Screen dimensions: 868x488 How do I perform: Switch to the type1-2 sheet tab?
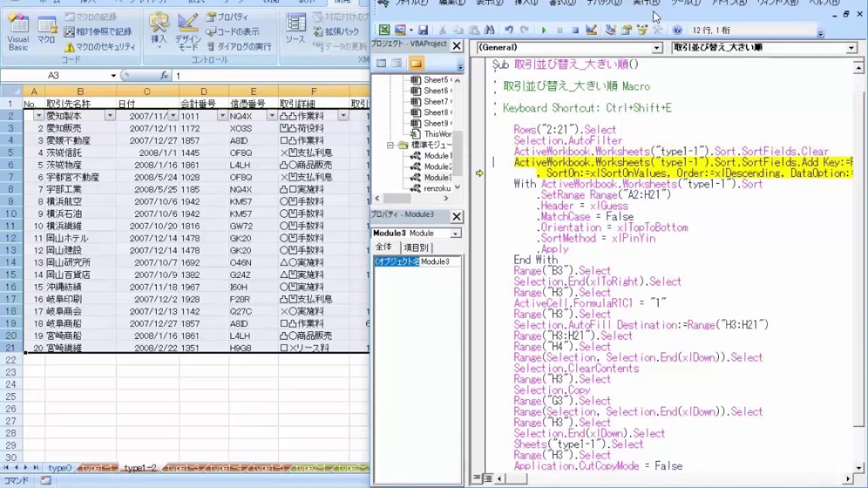140,468
